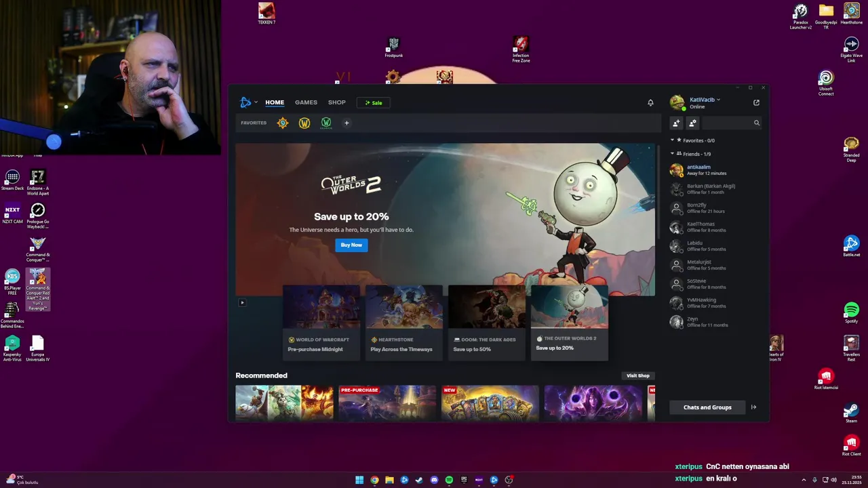This screenshot has height=488, width=868.
Task: Switch to the GAMES tab
Action: pyautogui.click(x=306, y=102)
